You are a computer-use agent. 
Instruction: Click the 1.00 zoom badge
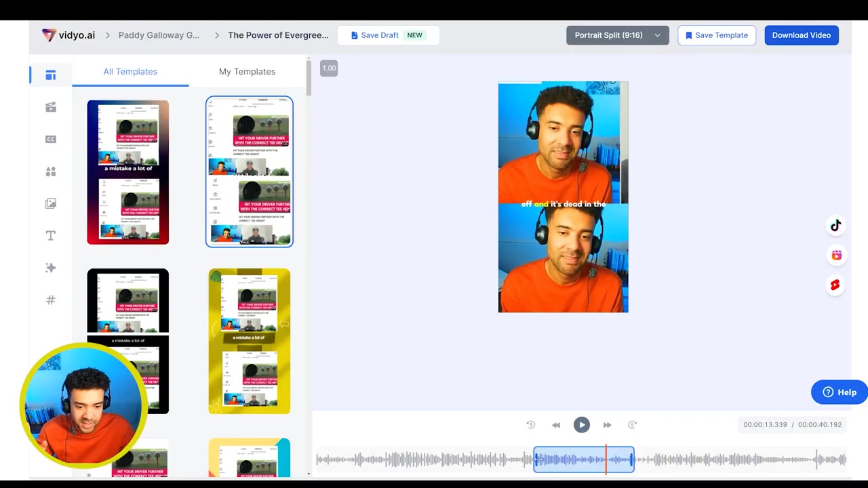click(x=329, y=68)
